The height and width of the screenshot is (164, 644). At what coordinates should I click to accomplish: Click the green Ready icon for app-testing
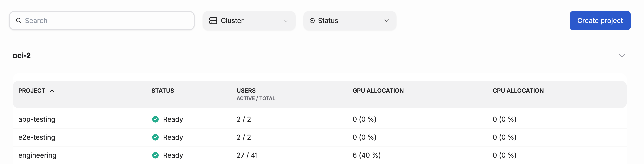(155, 119)
